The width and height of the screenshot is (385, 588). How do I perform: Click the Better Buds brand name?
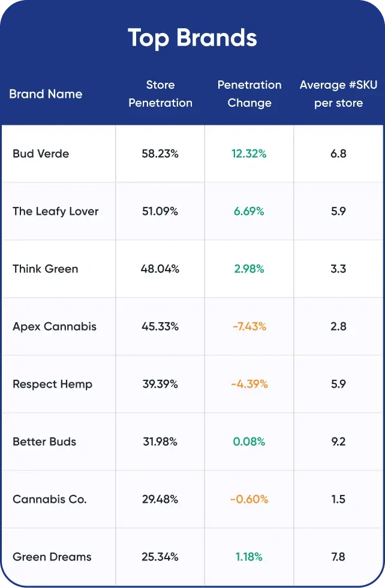tap(44, 442)
